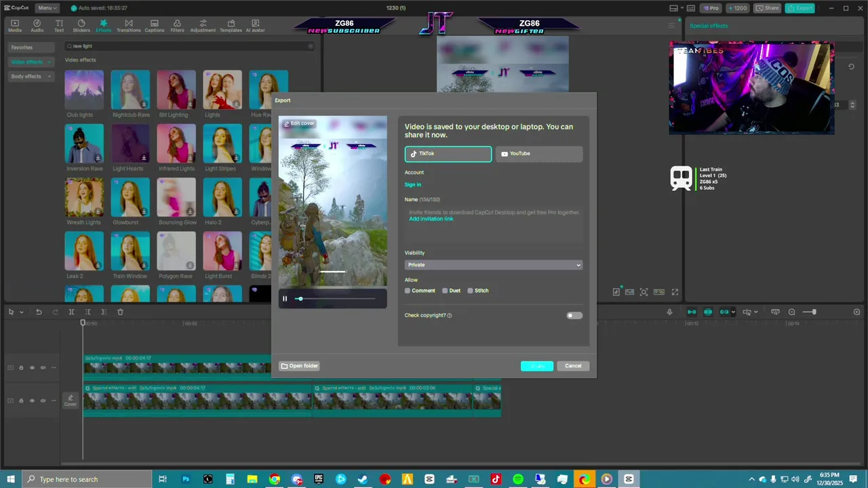The image size is (868, 488).
Task: Click the timeline zoom in magnifier
Action: (856, 312)
